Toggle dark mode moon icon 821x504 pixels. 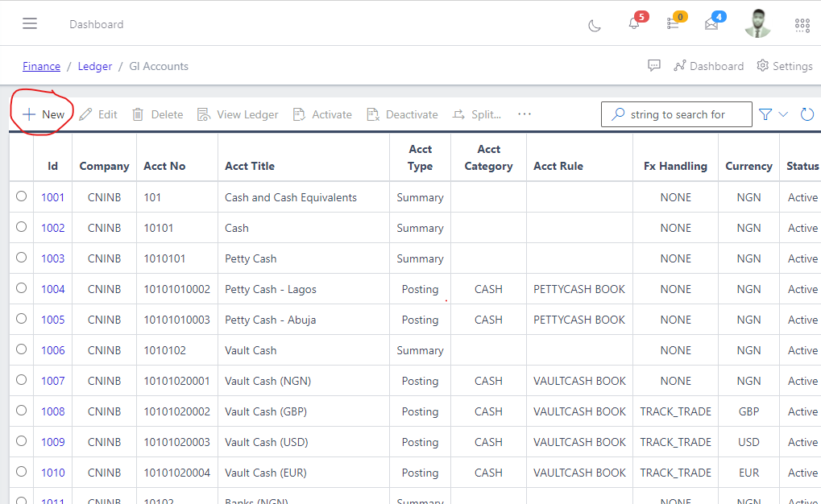pyautogui.click(x=595, y=25)
